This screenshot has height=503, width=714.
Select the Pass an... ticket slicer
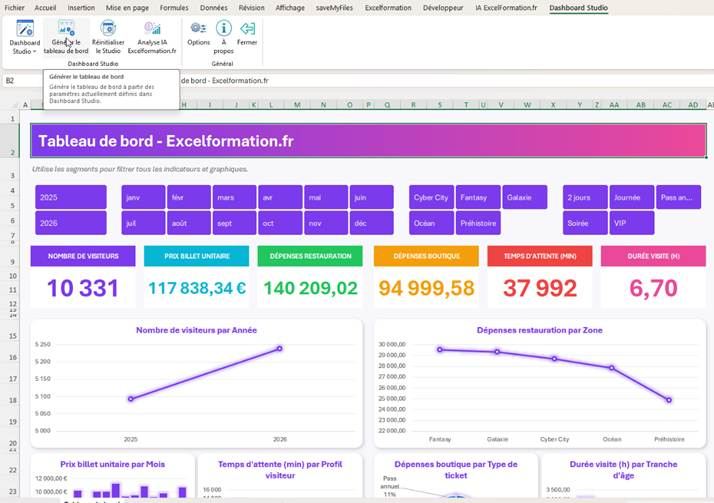pyautogui.click(x=678, y=197)
